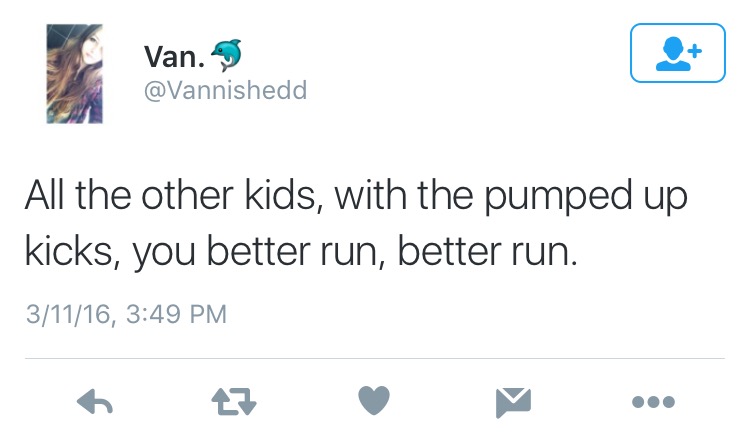The height and width of the screenshot is (440, 744).
Task: Click the "3:49 PM" time text
Action: (173, 314)
